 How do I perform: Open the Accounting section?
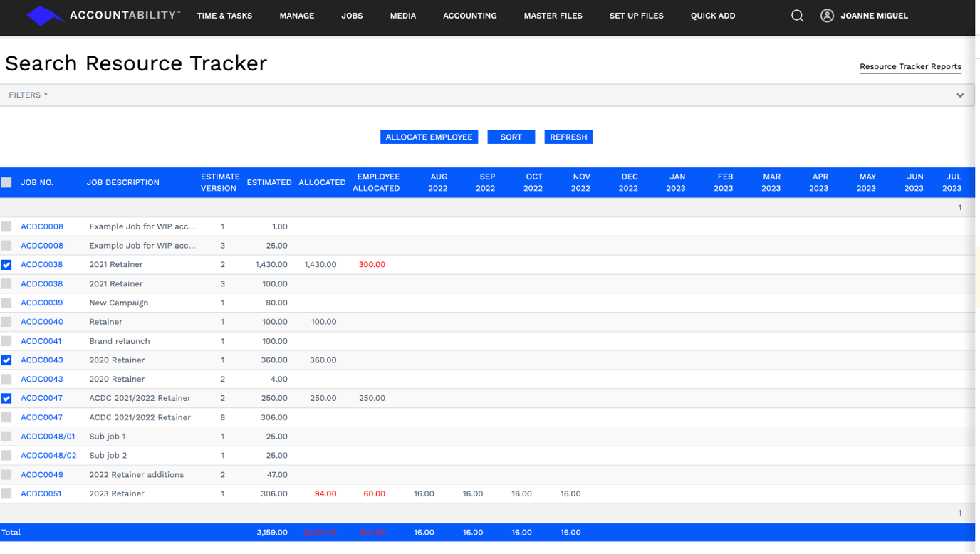[469, 15]
